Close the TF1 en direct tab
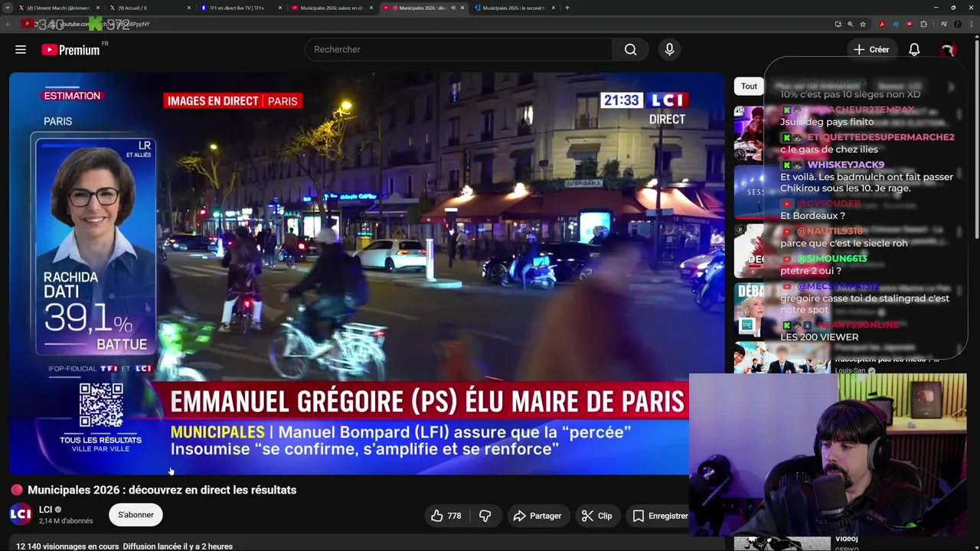This screenshot has width=980, height=551. pyautogui.click(x=281, y=8)
